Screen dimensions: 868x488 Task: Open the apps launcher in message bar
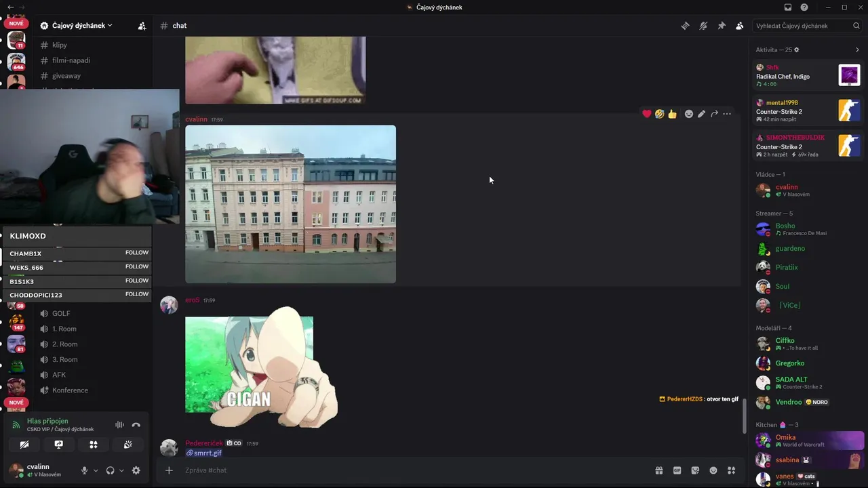[731, 470]
